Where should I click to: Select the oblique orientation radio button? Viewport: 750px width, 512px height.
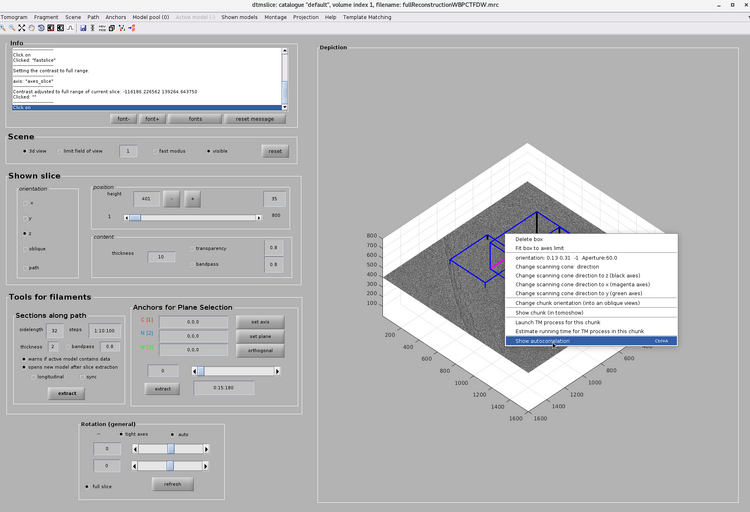26,248
